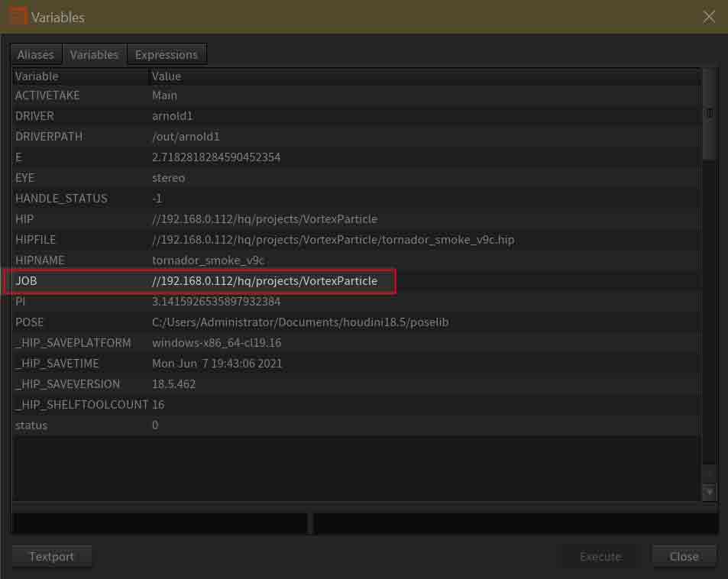The width and height of the screenshot is (728, 579).
Task: Select the JOB variable row
Action: (200, 281)
